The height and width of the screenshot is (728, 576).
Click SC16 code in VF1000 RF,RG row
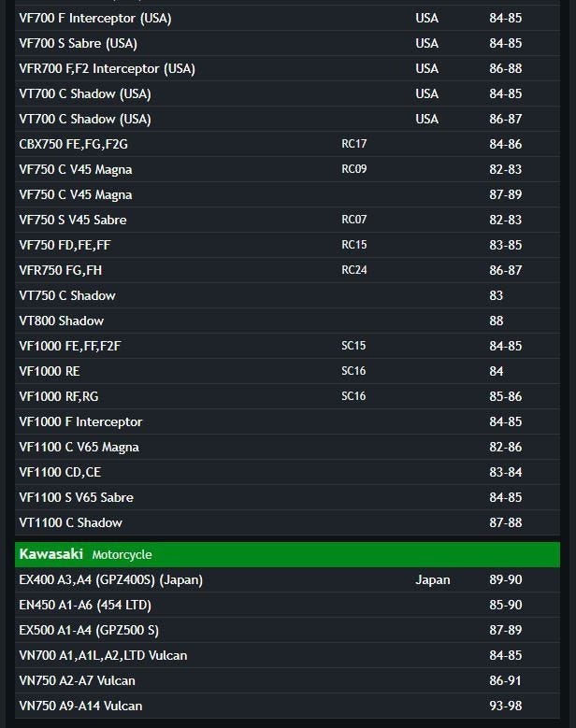(x=353, y=396)
